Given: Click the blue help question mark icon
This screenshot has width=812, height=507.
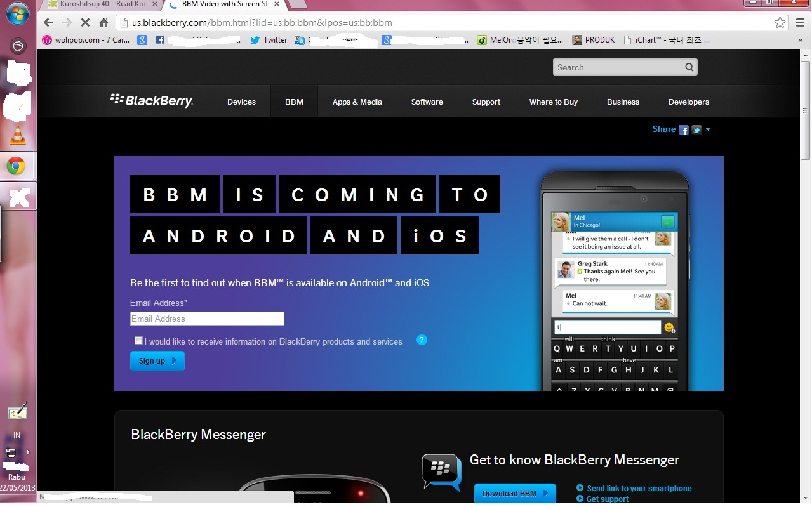Looking at the screenshot, I should tap(422, 340).
